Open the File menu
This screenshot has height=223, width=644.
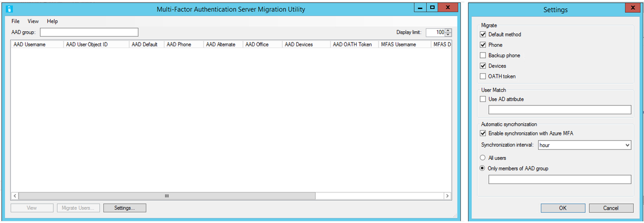[16, 21]
